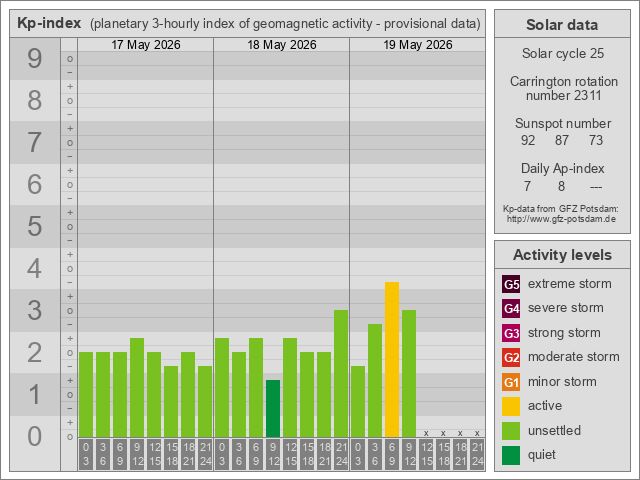Click the G4 severe storm badge
Image resolution: width=640 pixels, height=480 pixels.
tap(511, 308)
